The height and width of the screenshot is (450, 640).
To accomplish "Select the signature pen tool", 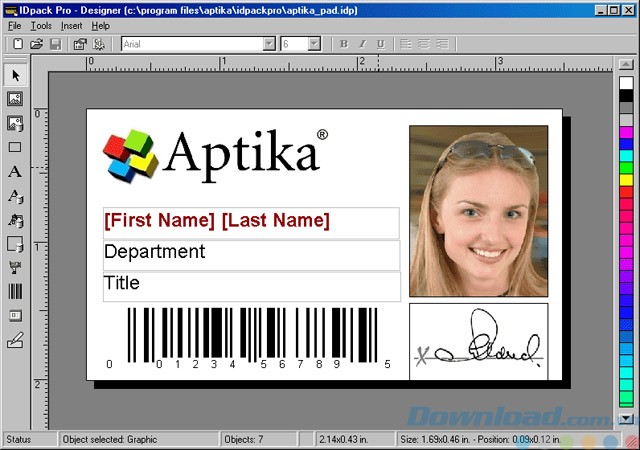I will click(x=15, y=341).
